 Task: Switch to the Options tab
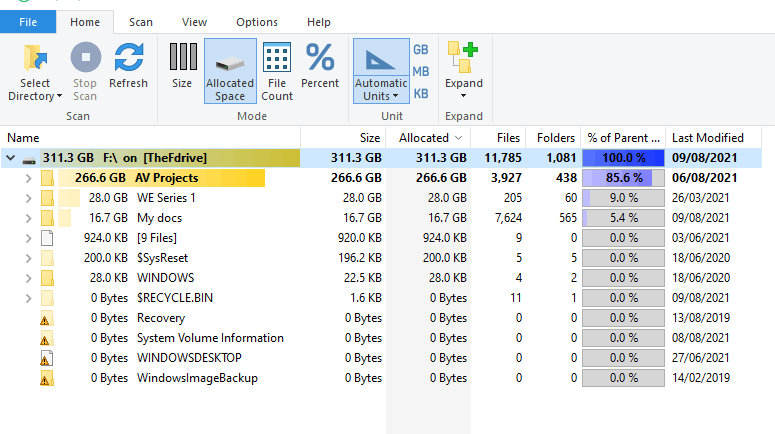click(257, 22)
